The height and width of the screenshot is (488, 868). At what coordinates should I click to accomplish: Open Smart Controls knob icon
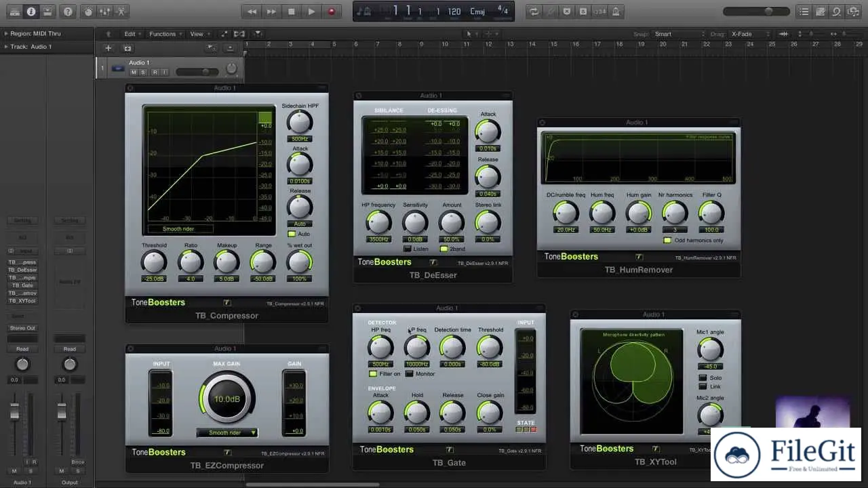coord(88,12)
